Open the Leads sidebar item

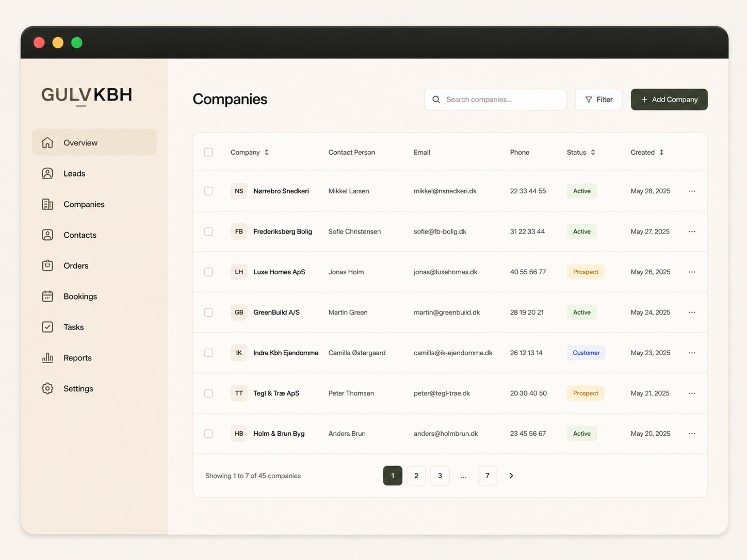(x=94, y=173)
